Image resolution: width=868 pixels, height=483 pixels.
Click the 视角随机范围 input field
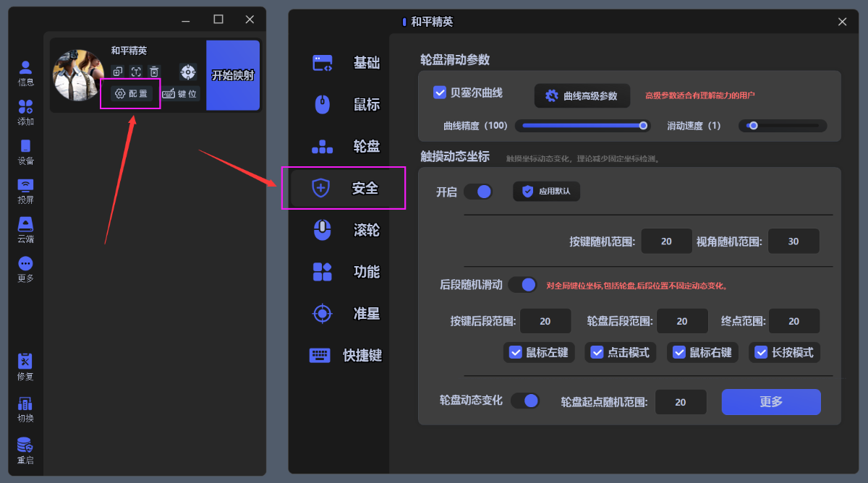click(793, 241)
